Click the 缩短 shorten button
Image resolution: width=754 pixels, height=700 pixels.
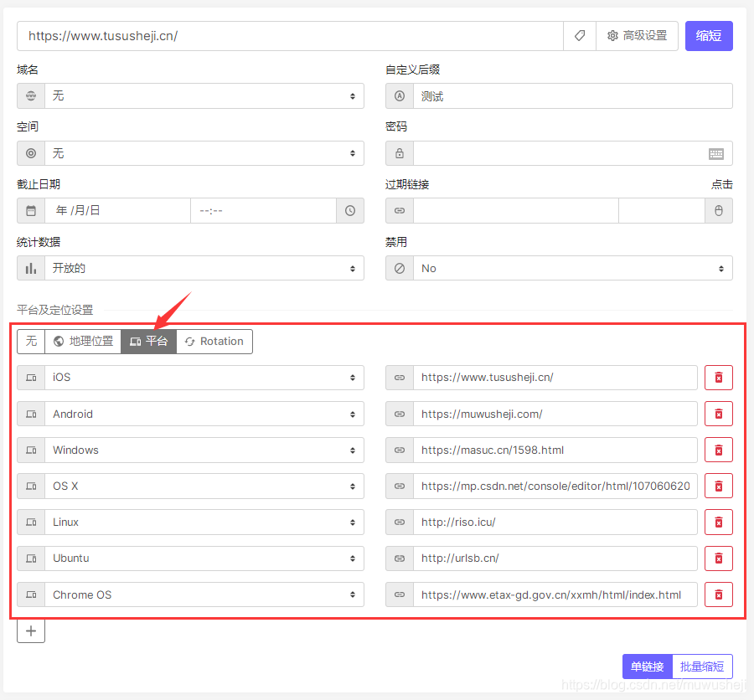tap(709, 35)
